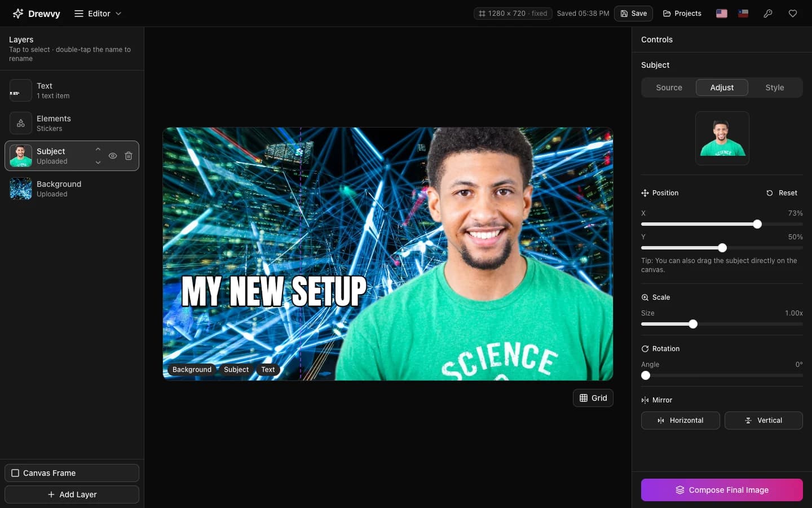Screen dimensions: 812x508
Task: Click the Elements shapes icon
Action: click(21, 123)
